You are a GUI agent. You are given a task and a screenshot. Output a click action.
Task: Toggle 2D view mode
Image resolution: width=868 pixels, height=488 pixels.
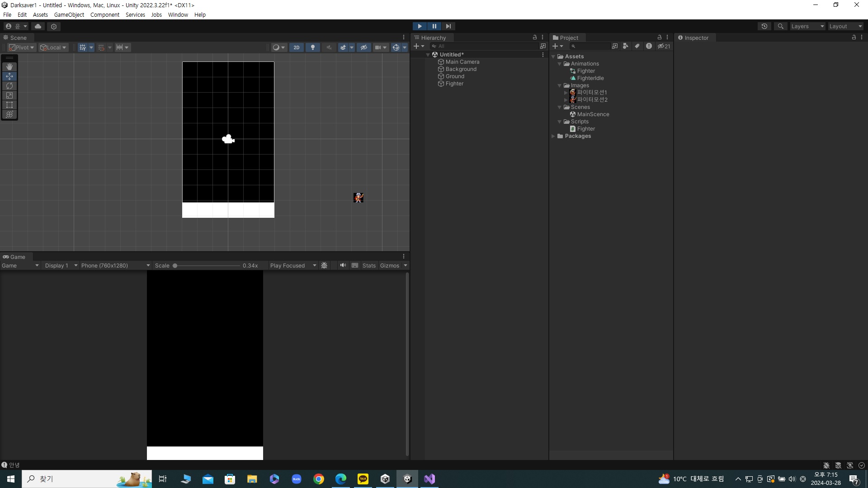[297, 47]
